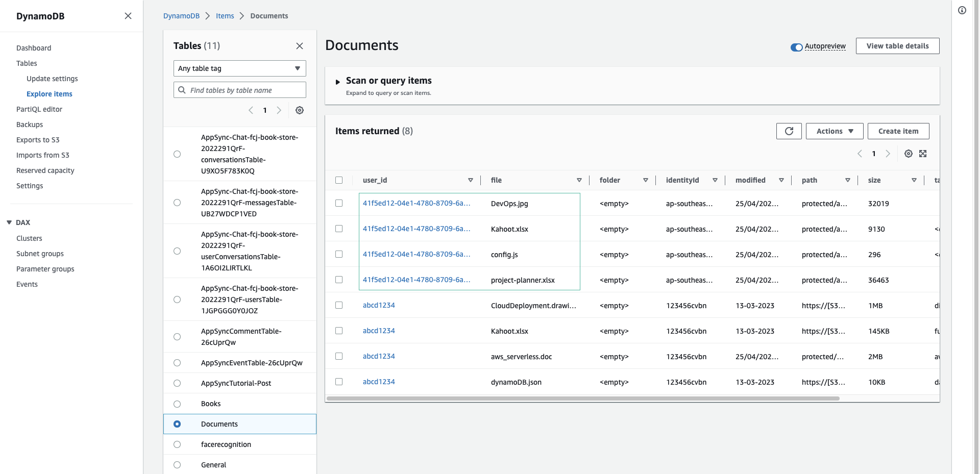Image resolution: width=980 pixels, height=474 pixels.
Task: Focus the Find tables by name field
Action: [x=240, y=90]
